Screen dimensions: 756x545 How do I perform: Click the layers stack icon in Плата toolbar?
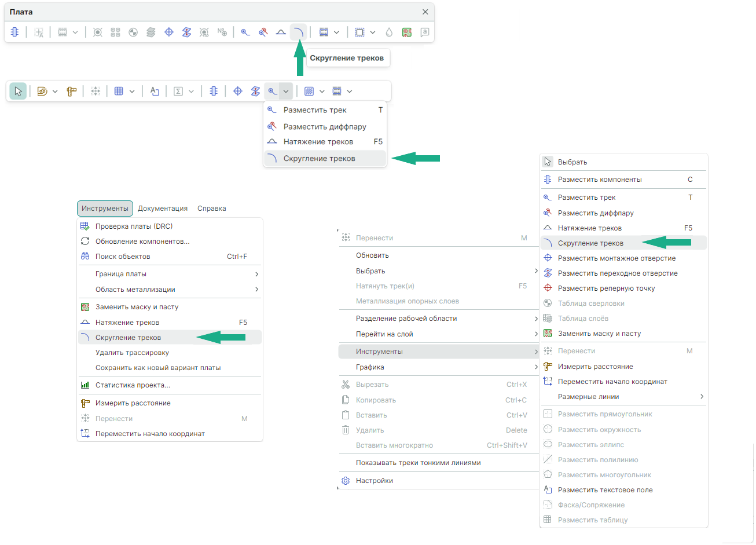151,32
